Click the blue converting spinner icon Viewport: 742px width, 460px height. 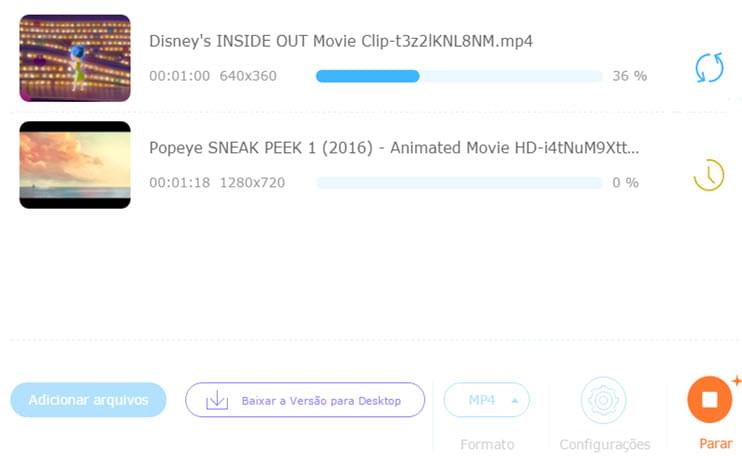click(x=709, y=68)
